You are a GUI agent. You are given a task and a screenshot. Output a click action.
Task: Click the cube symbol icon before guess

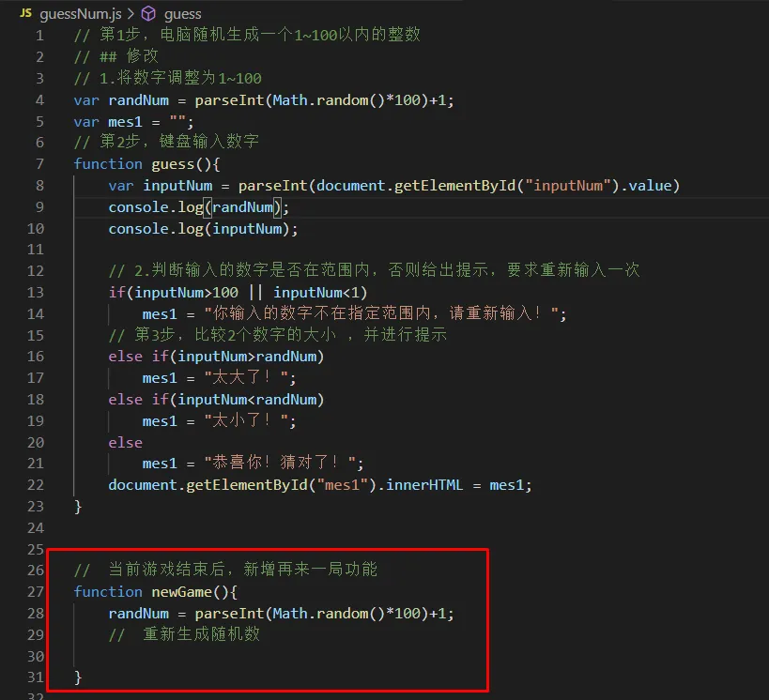[148, 13]
